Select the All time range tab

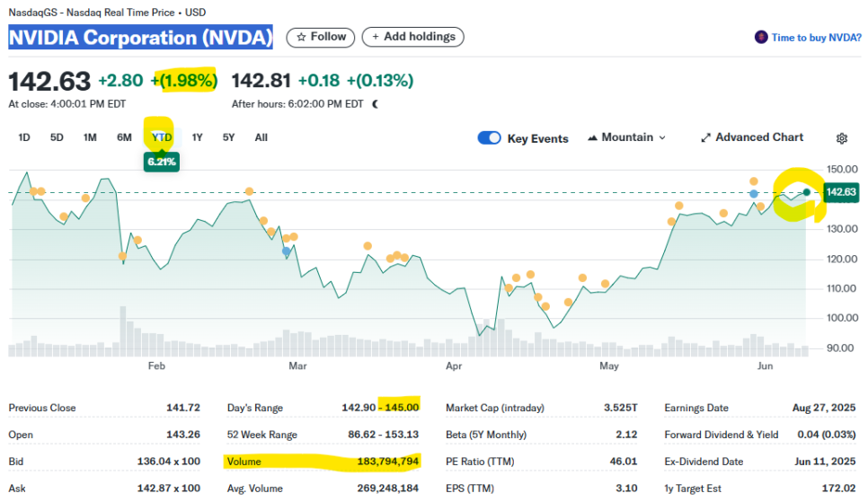click(x=261, y=137)
